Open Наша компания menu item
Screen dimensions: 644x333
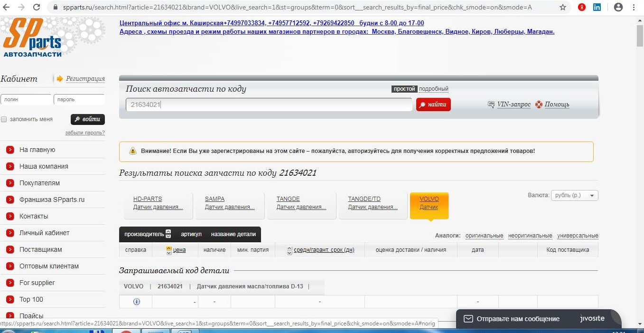[44, 166]
